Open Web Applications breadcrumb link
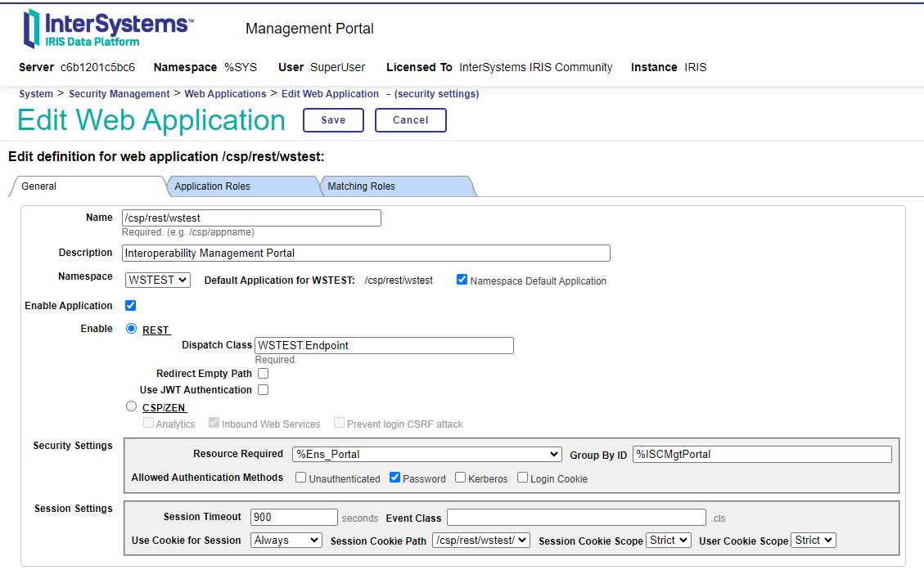This screenshot has height=579, width=924. (225, 94)
